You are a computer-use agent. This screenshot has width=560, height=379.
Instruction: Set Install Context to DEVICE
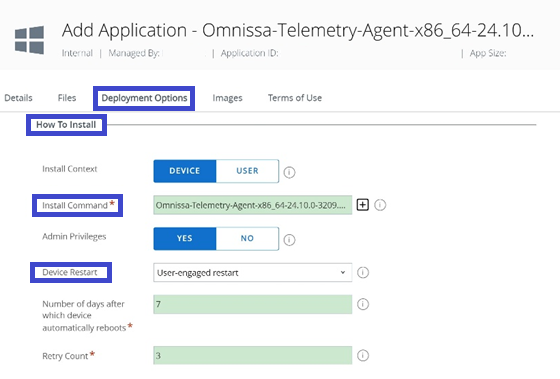[x=185, y=171]
